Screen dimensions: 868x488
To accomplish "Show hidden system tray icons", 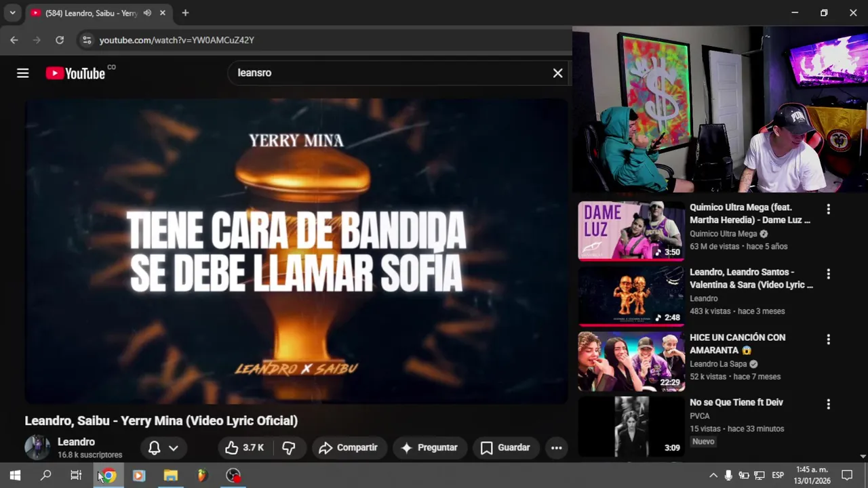I will (x=713, y=475).
